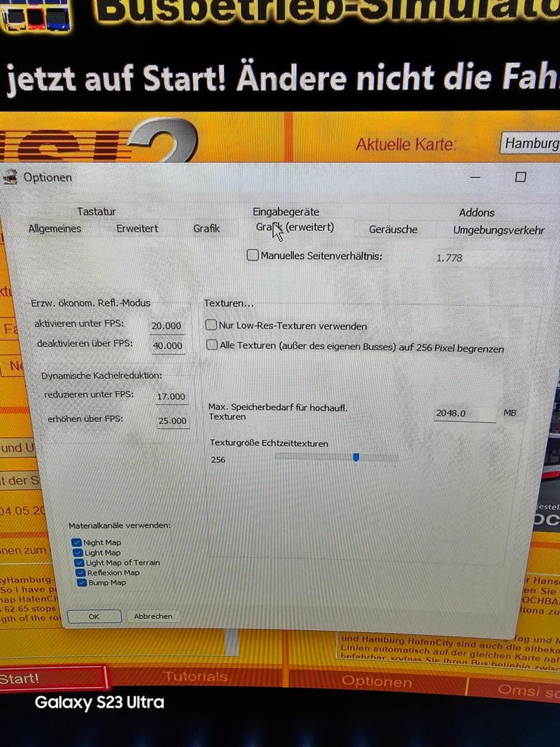Open the Aktuelle Karte Hamburg dropdown
The width and height of the screenshot is (560, 747).
[x=530, y=144]
